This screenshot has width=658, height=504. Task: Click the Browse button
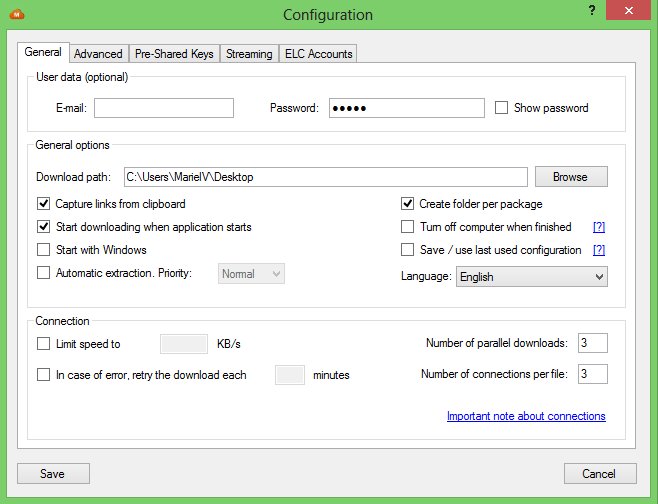click(571, 177)
